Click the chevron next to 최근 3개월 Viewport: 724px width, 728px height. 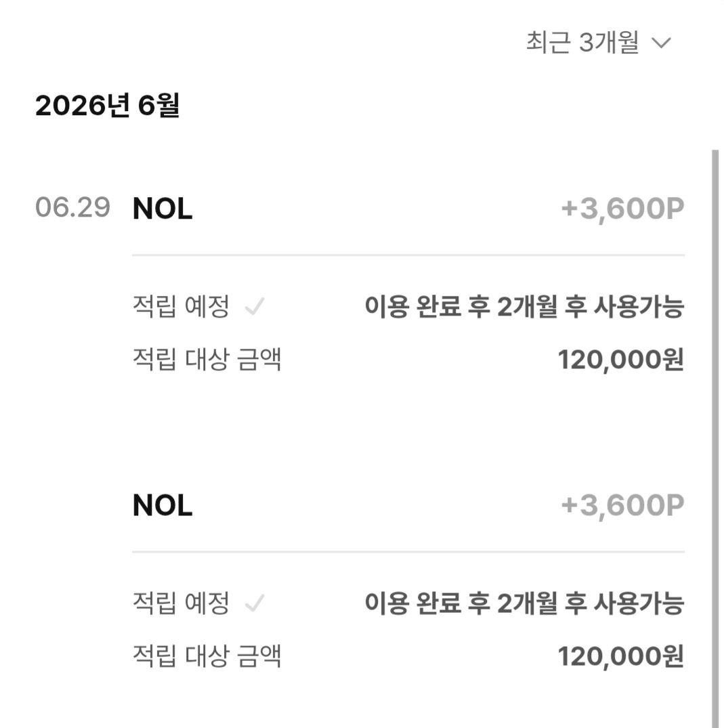pos(661,43)
